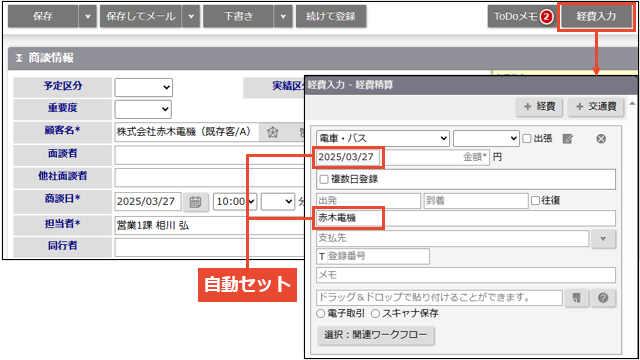
Task: Collapse the 商談情報 section header
Action: pos(19,58)
